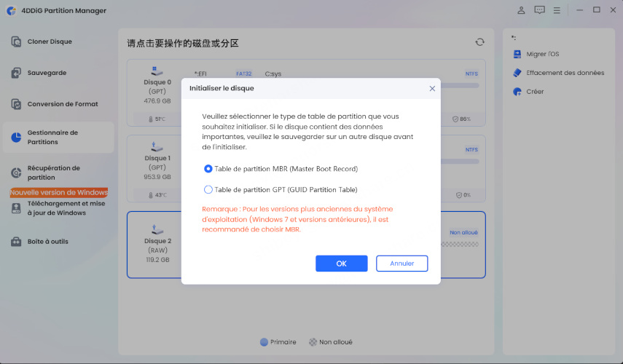This screenshot has width=623, height=364.
Task: Click Initialiser le disque dialog title
Action: [222, 88]
